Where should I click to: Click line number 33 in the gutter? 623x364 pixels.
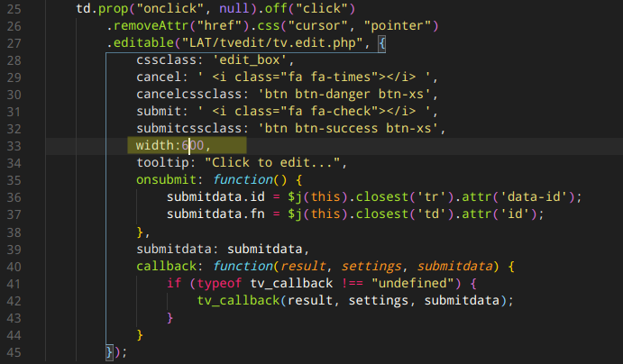(x=14, y=146)
